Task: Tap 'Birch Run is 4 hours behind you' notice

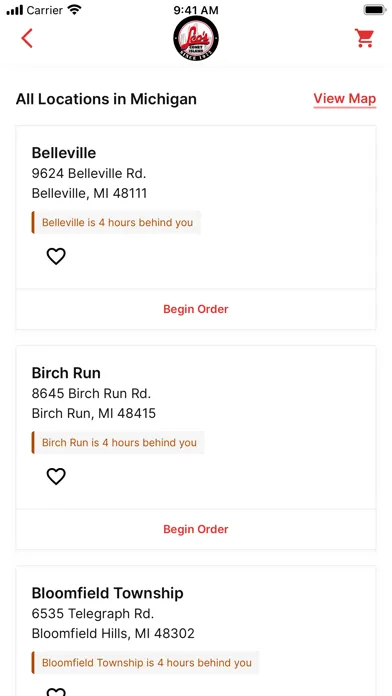Action: [118, 443]
